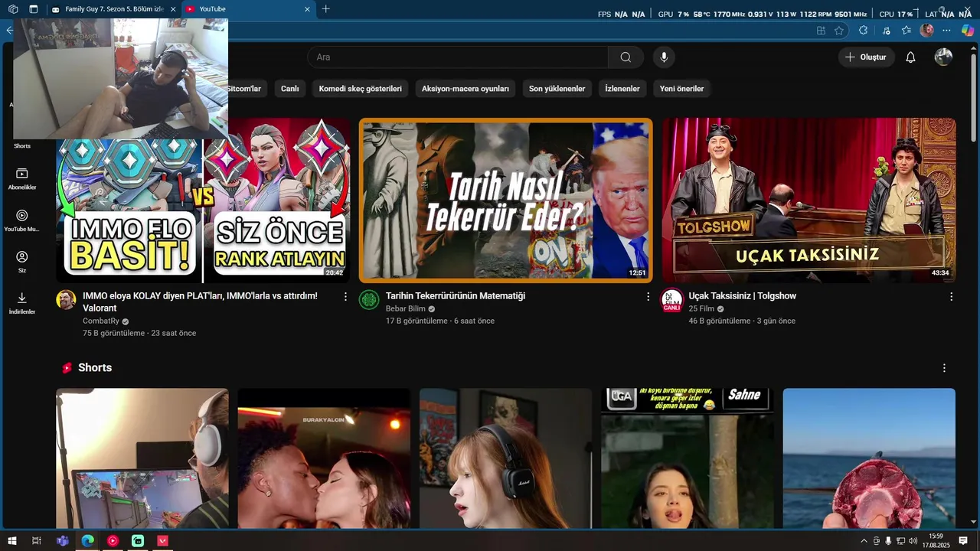Image resolution: width=980 pixels, height=551 pixels.
Task: Open the YouTube account avatar menu
Action: pyautogui.click(x=943, y=57)
